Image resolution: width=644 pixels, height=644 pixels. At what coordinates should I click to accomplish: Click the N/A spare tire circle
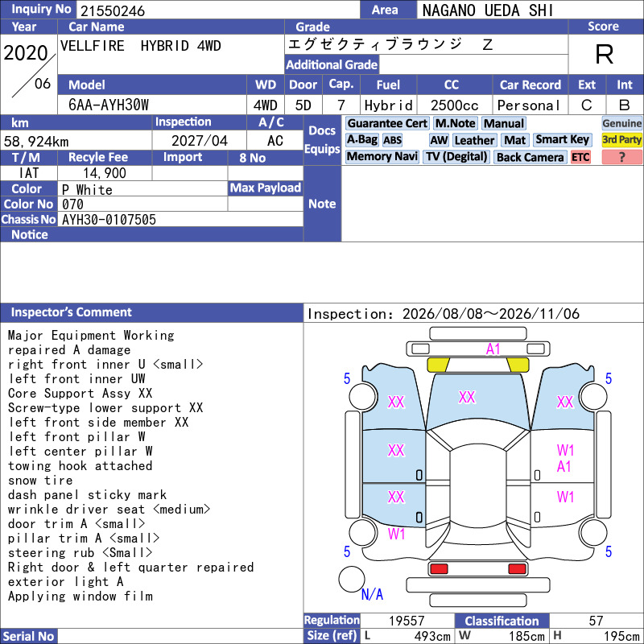[x=352, y=579]
